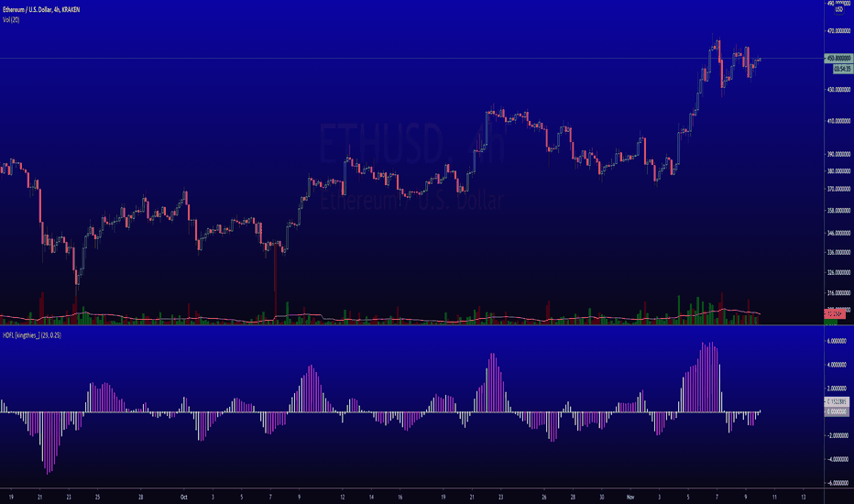Click the 390.0000000 price axis label
The width and height of the screenshot is (854, 504).
click(x=838, y=155)
